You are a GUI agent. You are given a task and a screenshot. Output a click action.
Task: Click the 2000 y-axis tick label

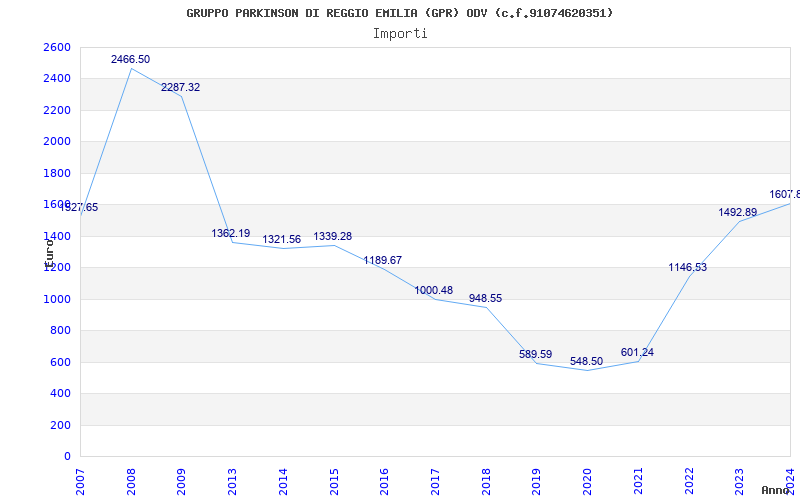tap(57, 141)
